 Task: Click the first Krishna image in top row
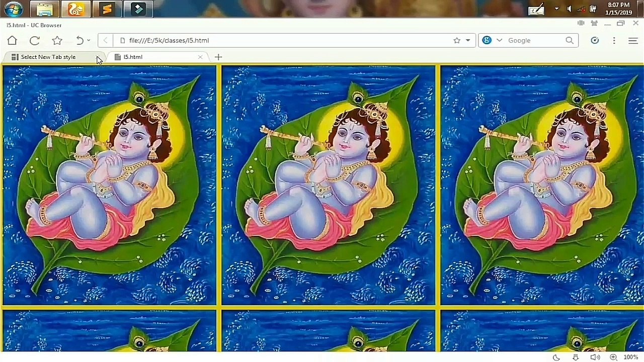pyautogui.click(x=109, y=186)
